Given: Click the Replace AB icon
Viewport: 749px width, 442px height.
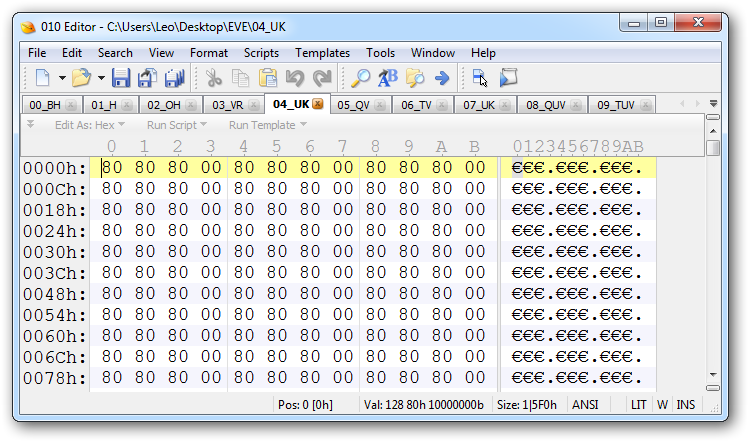Looking at the screenshot, I should coord(388,78).
